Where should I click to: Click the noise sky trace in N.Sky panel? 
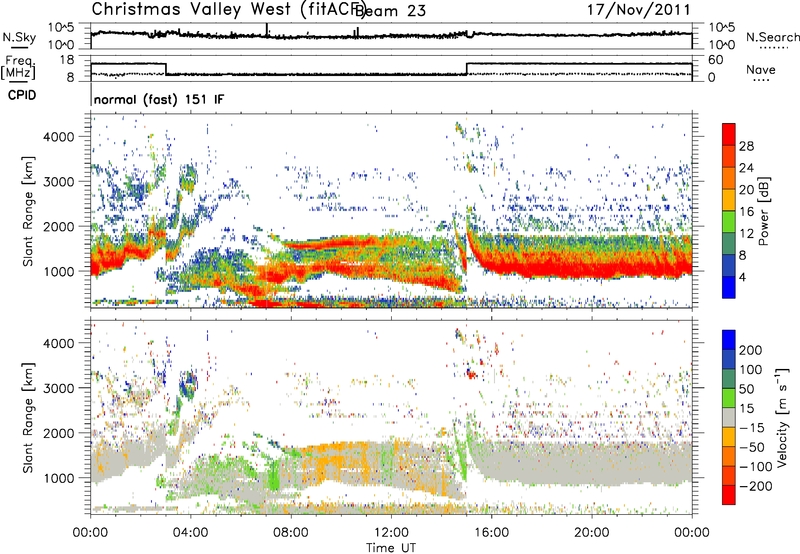(391, 35)
